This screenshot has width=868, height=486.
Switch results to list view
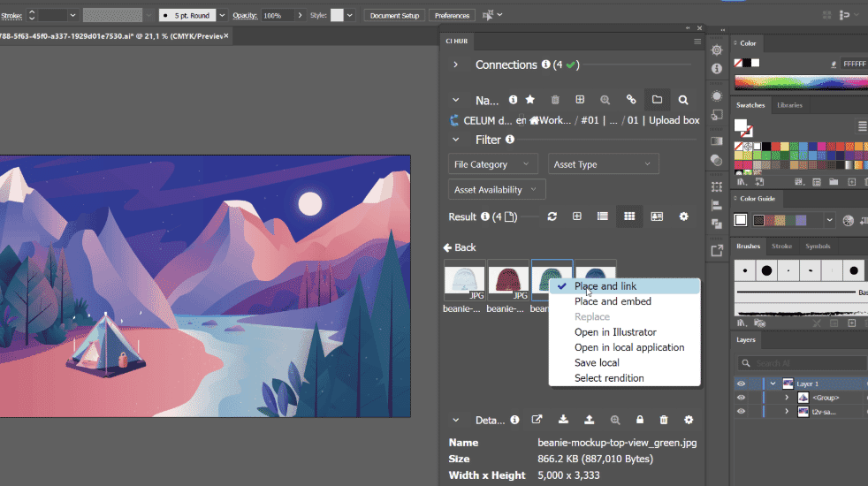click(603, 216)
